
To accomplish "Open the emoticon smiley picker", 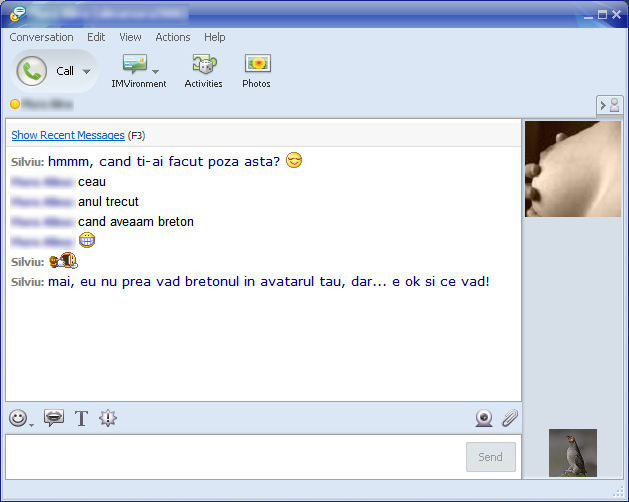I will point(17,418).
